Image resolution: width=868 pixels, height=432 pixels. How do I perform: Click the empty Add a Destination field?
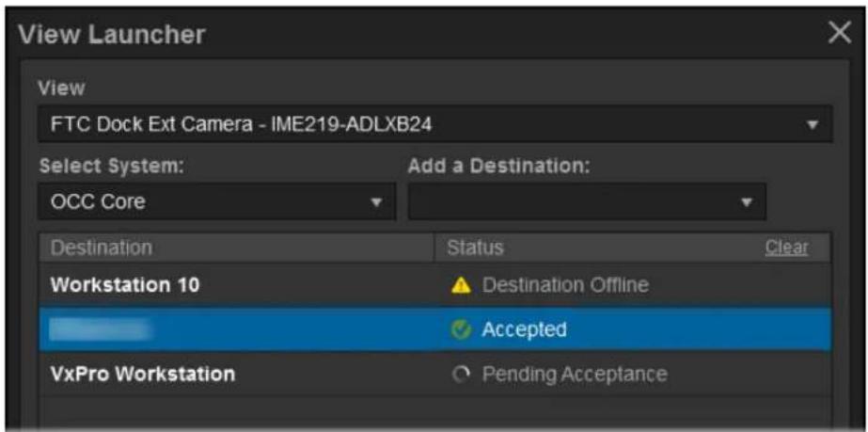(x=588, y=201)
